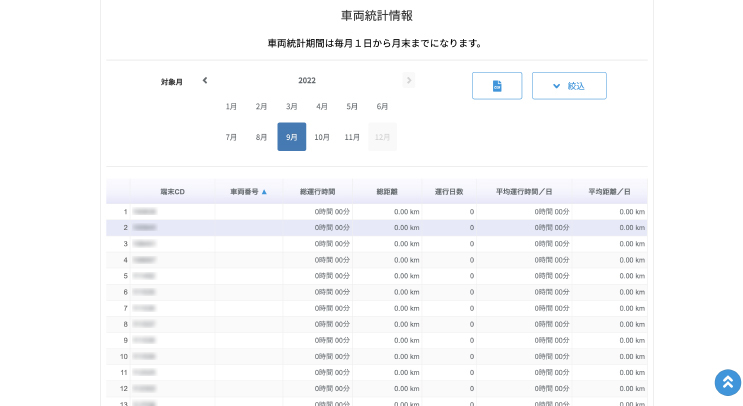Click the CSV file download icon button
This screenshot has width=743, height=406.
coord(497,86)
